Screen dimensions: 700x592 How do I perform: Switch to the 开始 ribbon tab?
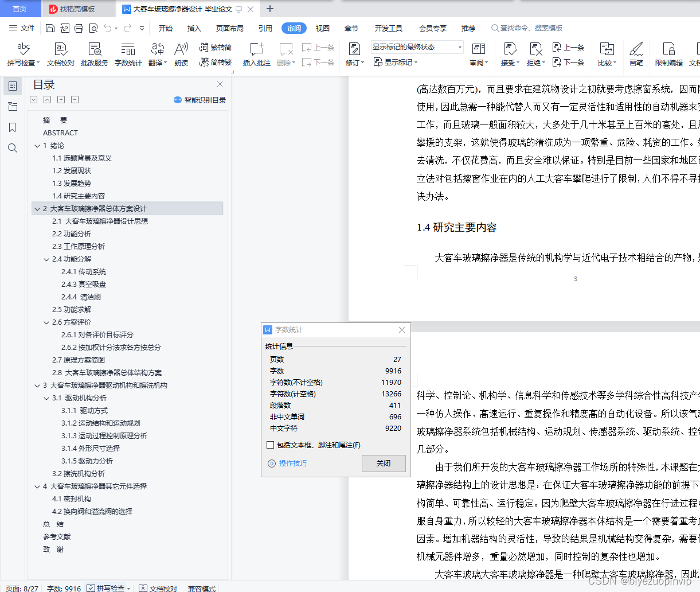166,28
